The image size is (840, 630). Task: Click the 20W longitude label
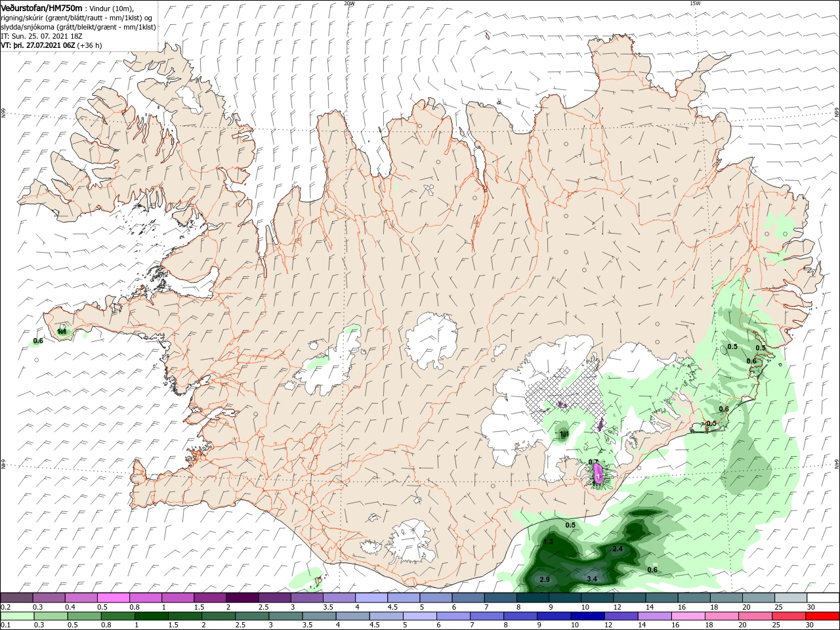coord(349,3)
